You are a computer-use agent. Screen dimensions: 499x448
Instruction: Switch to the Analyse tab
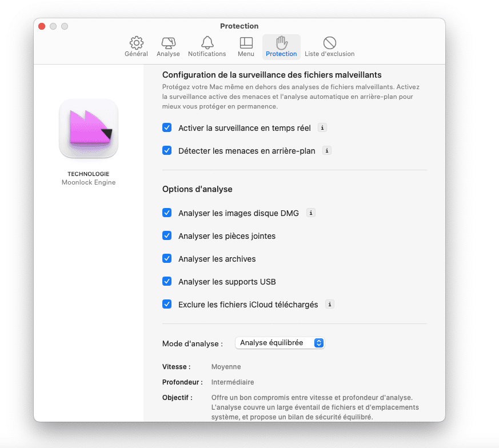pos(168,47)
